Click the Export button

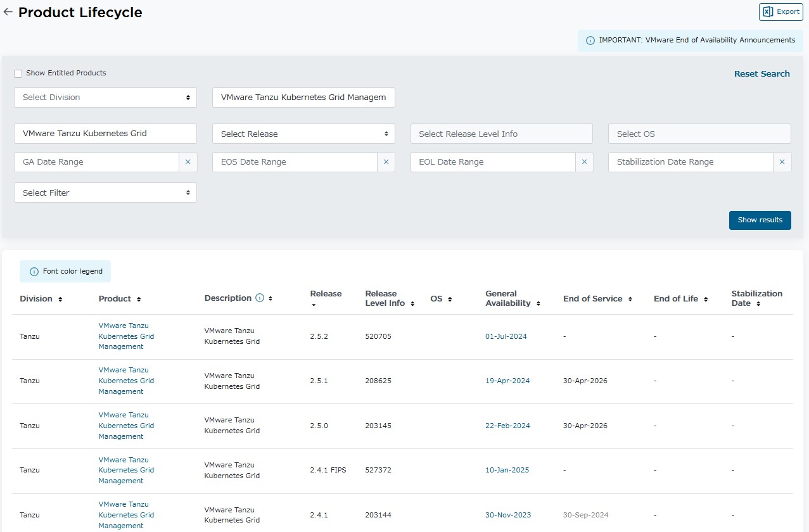point(781,12)
